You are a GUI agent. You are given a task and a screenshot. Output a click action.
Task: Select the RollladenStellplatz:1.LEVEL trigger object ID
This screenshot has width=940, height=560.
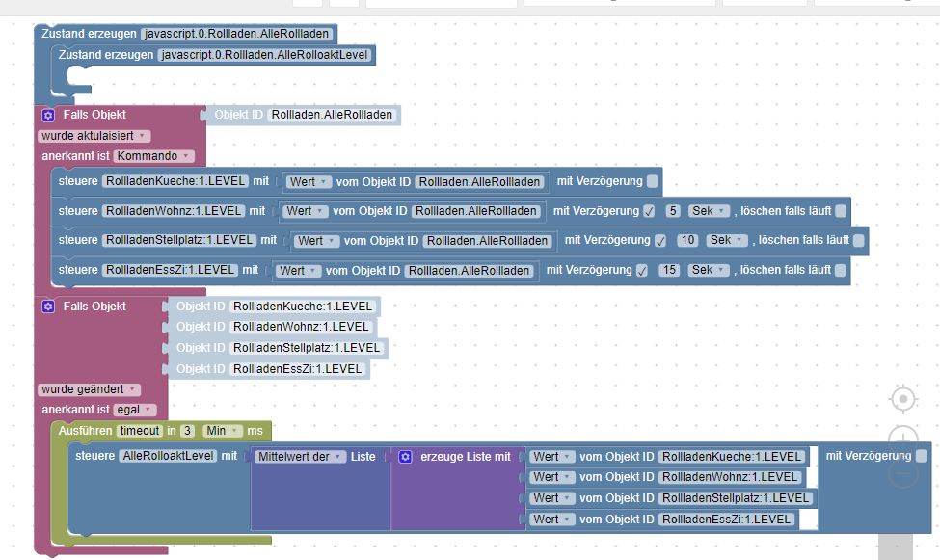(x=307, y=348)
